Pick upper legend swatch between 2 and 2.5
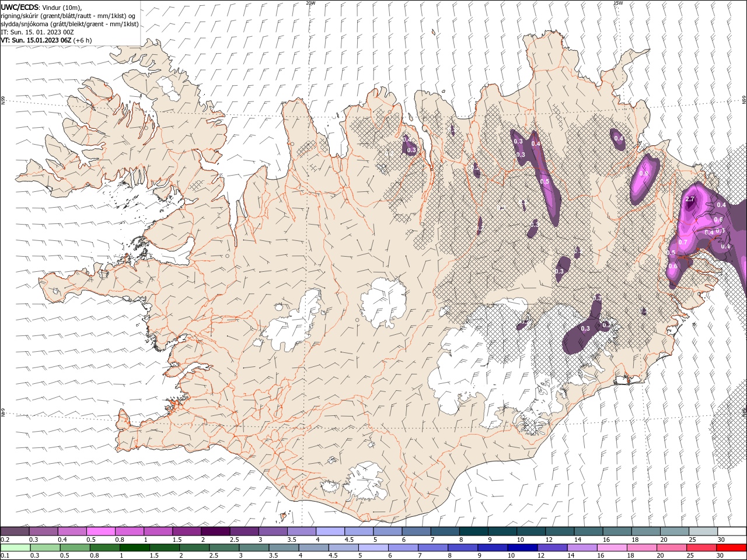Viewport: 747px width, 560px height. click(x=215, y=531)
